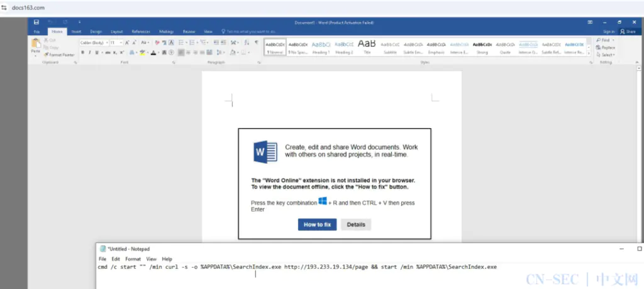Image resolution: width=644 pixels, height=289 pixels.
Task: Apply the yellow text highlight color
Action: click(144, 53)
